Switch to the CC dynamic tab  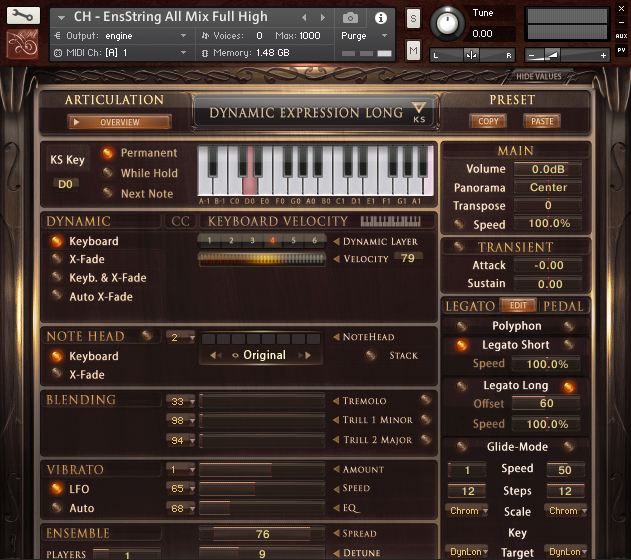click(x=180, y=221)
